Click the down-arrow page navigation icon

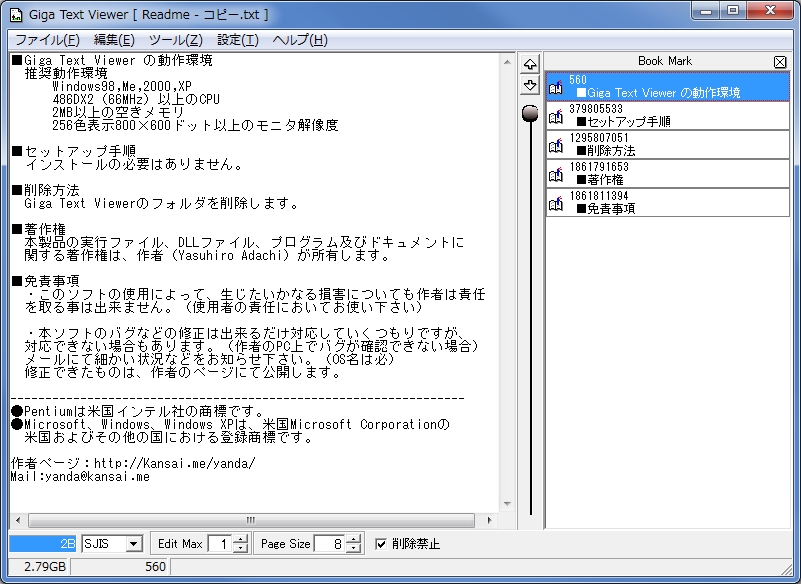(529, 84)
